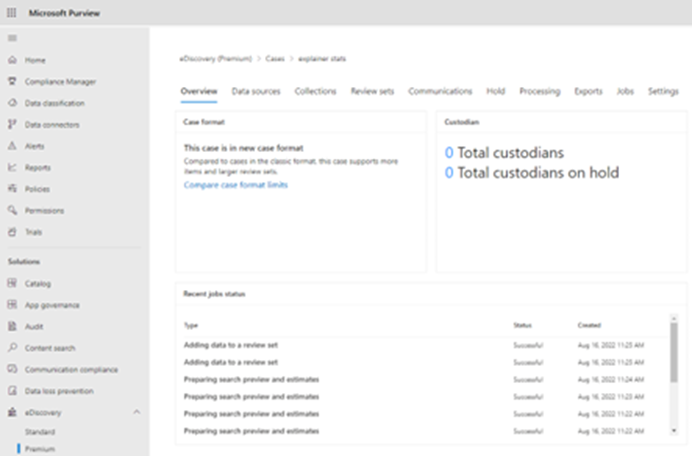692x456 pixels.
Task: Open the case Settings tab
Action: [x=663, y=91]
